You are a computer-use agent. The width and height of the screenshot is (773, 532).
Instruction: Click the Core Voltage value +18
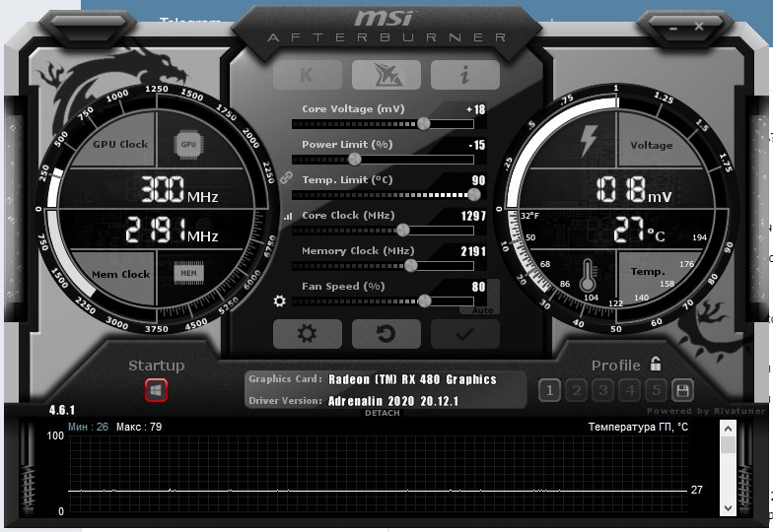point(475,109)
